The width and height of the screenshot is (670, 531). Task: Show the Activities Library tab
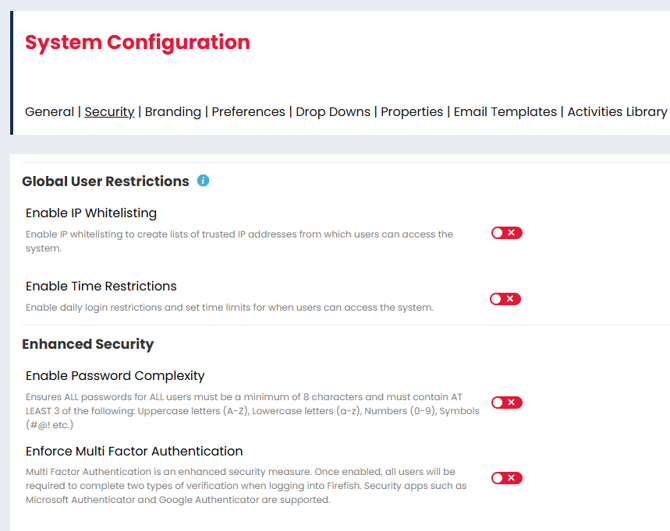[617, 112]
